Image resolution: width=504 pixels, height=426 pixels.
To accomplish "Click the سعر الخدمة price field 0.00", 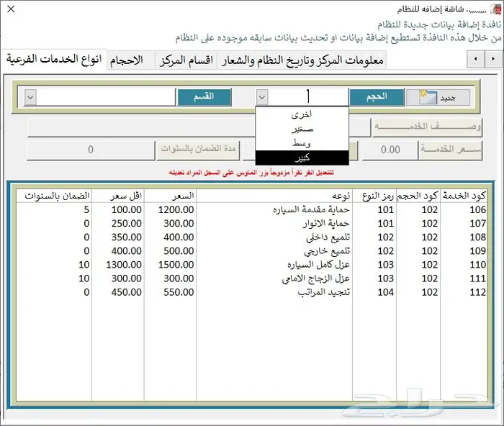I will tap(390, 150).
